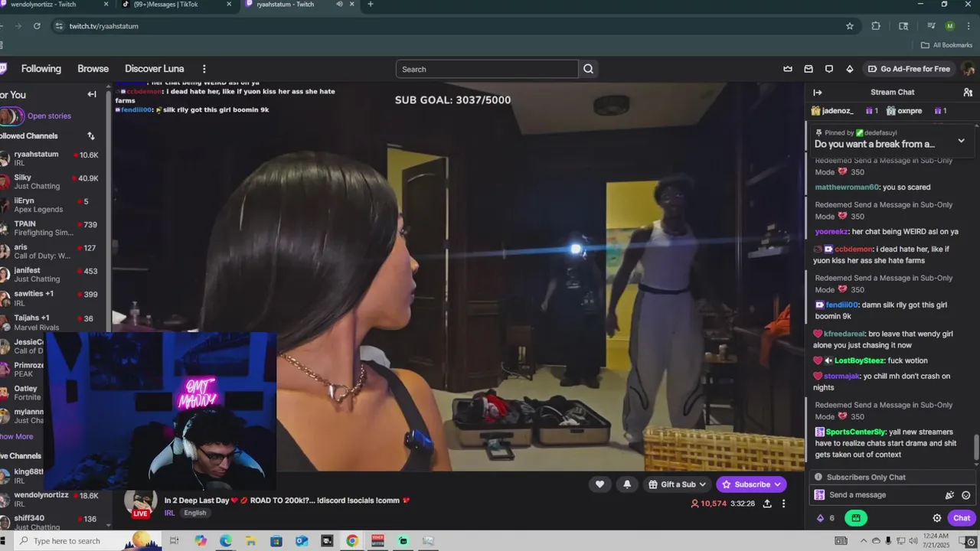Click the browser address bar URL
The image size is (980, 551).
[x=104, y=26]
